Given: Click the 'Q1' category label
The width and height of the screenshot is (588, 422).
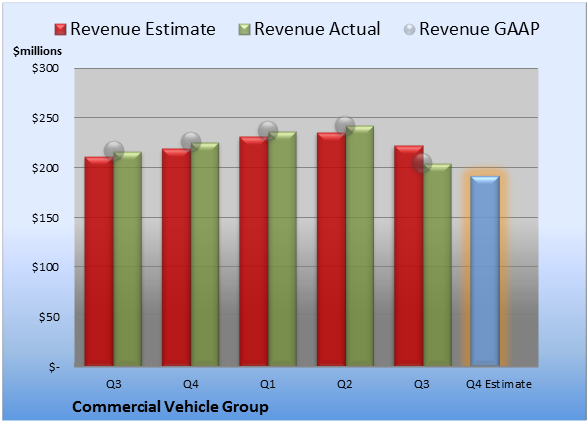Looking at the screenshot, I should point(268,384).
